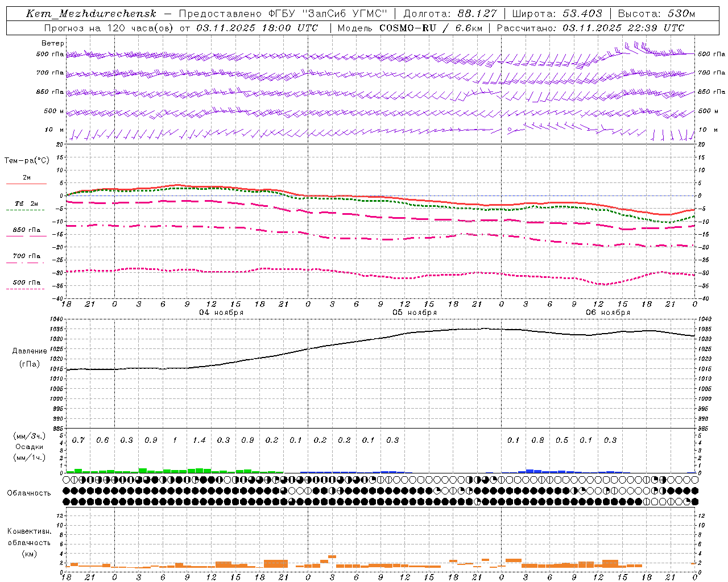Select the left 700 гПа wind level label
The image size is (728, 582).
tap(50, 73)
